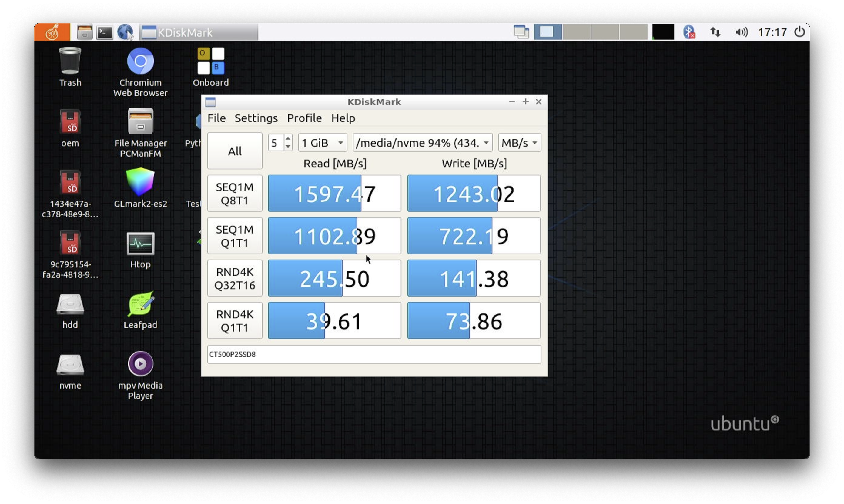Click the 1102.89 read result bar

334,236
